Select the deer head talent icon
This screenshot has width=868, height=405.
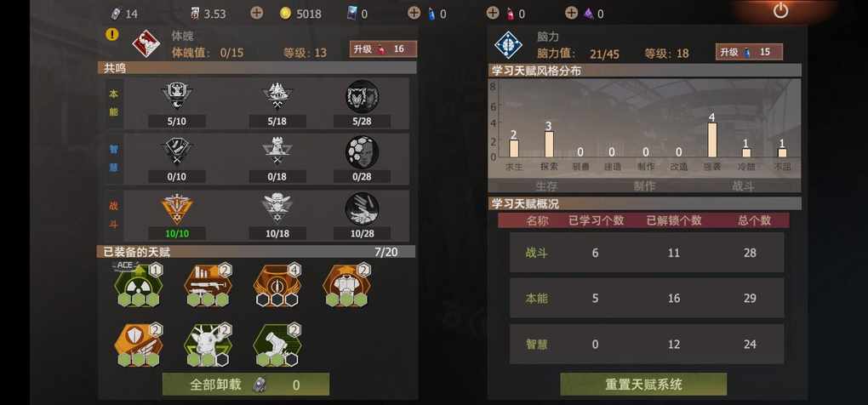coord(208,344)
